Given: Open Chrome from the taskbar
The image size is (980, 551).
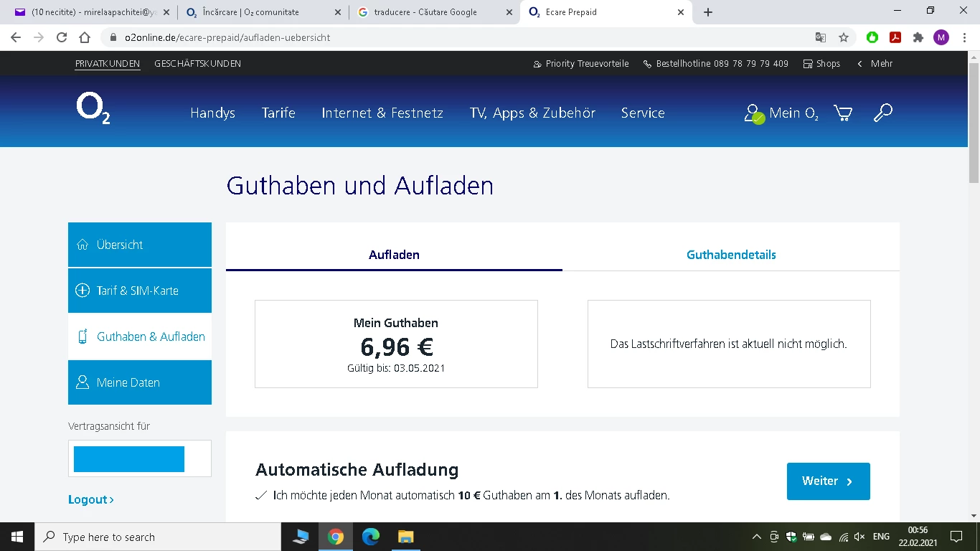Looking at the screenshot, I should point(336,537).
